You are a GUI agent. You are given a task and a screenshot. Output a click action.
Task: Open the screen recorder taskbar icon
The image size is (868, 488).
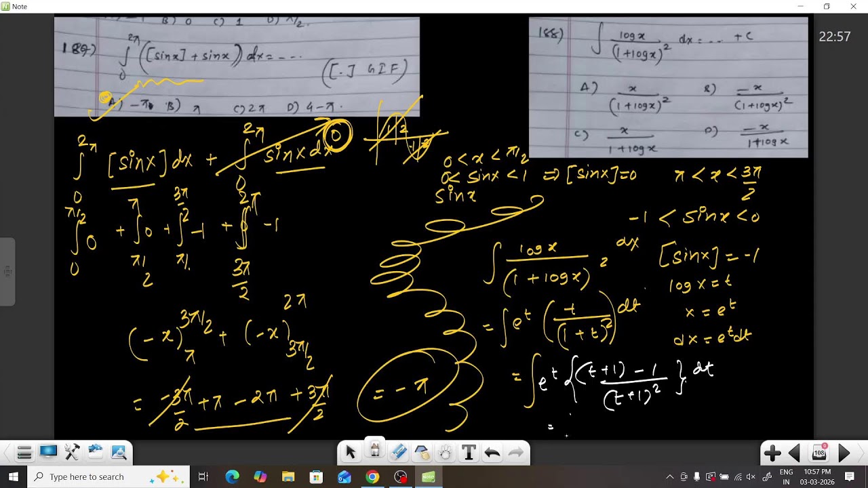click(x=400, y=476)
